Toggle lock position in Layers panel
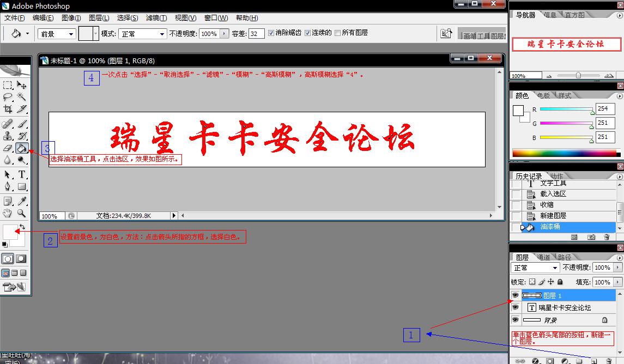 551,282
